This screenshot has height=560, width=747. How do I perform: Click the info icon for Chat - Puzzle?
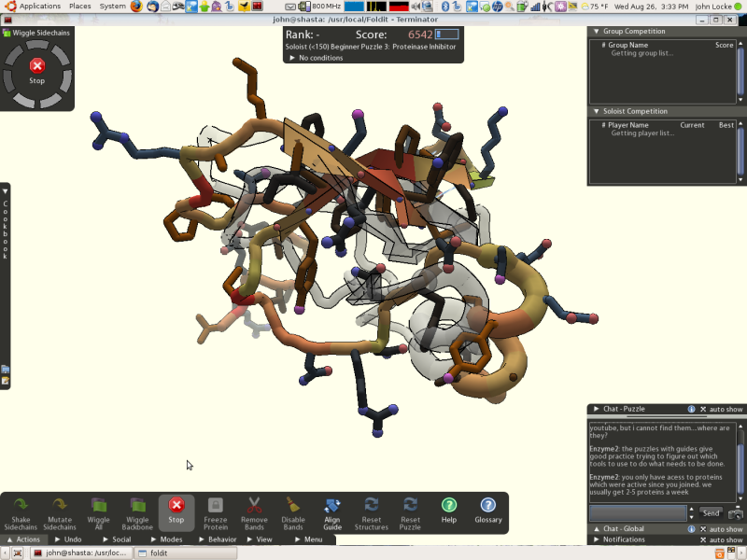[x=691, y=409]
